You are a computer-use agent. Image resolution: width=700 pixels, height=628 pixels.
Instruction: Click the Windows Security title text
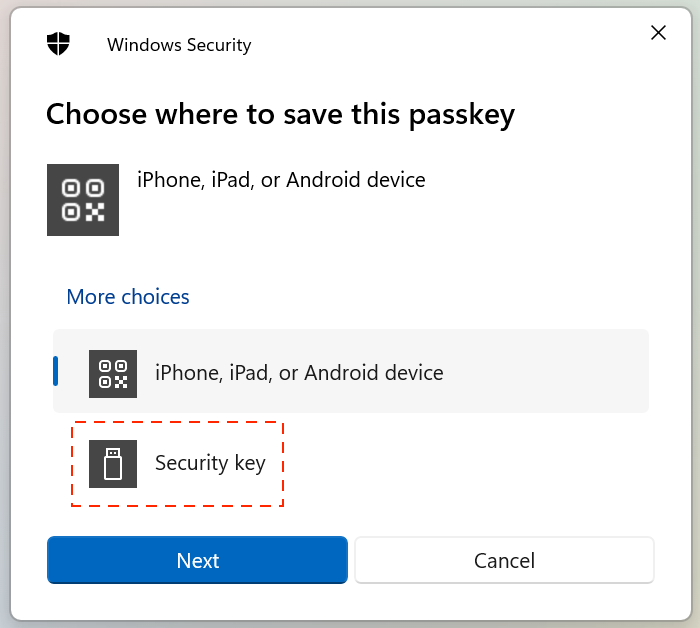(179, 45)
